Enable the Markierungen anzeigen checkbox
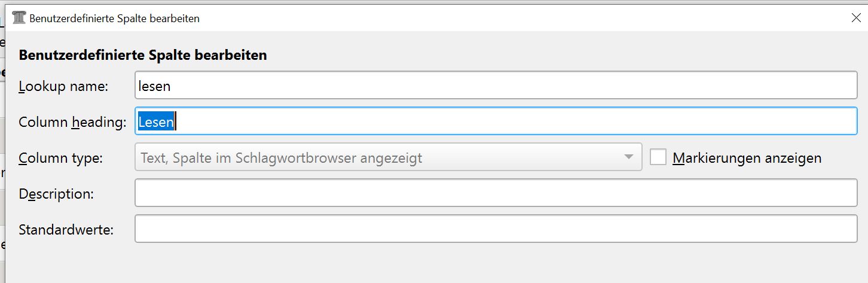 (x=658, y=157)
